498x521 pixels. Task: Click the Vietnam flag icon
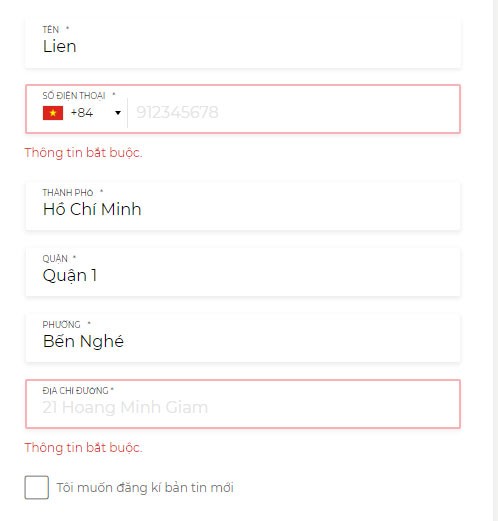53,113
